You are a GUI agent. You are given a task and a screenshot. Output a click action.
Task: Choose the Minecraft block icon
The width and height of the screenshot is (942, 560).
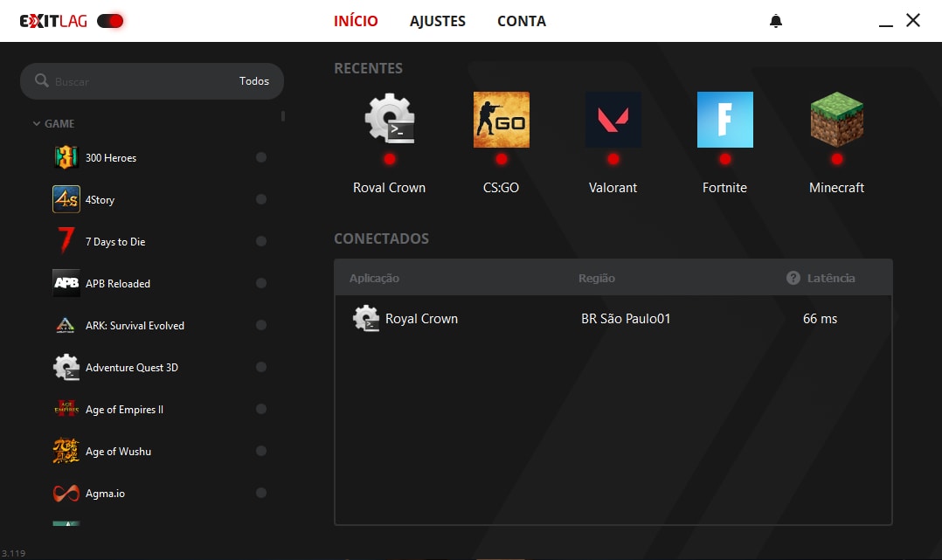point(836,120)
